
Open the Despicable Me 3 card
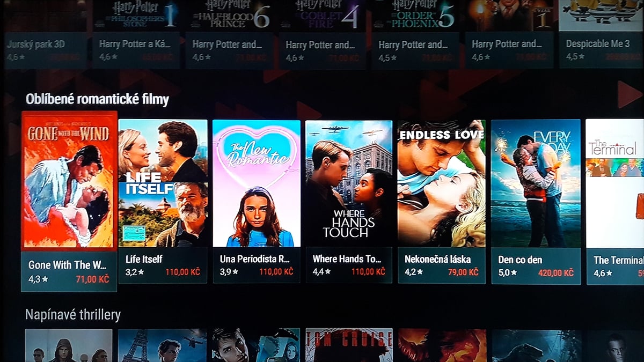tap(602, 34)
